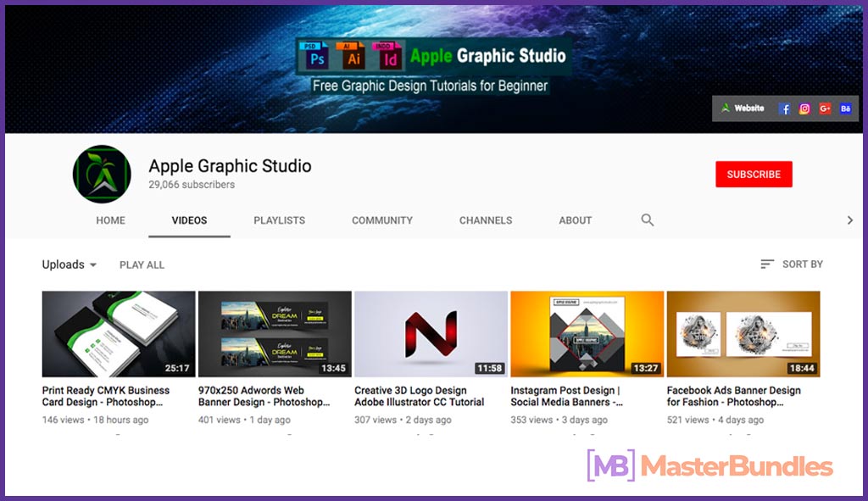868x501 pixels.
Task: Open the Instagram link in the channel banner
Action: click(x=804, y=109)
